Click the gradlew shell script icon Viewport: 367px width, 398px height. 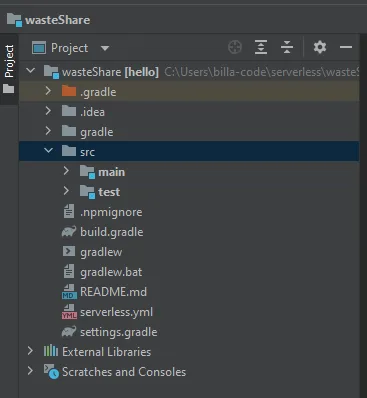pyautogui.click(x=69, y=251)
